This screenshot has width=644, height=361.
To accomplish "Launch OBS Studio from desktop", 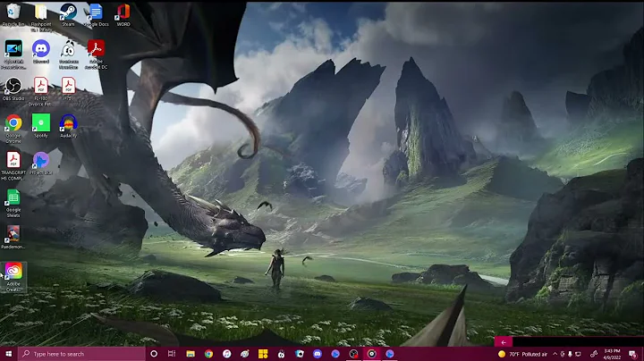I will pos(13,89).
